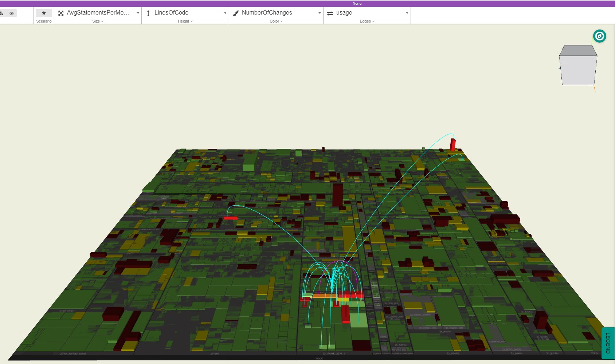
Task: Toggle the eye-slash visibility icon in the toolbar
Action: coord(12,13)
